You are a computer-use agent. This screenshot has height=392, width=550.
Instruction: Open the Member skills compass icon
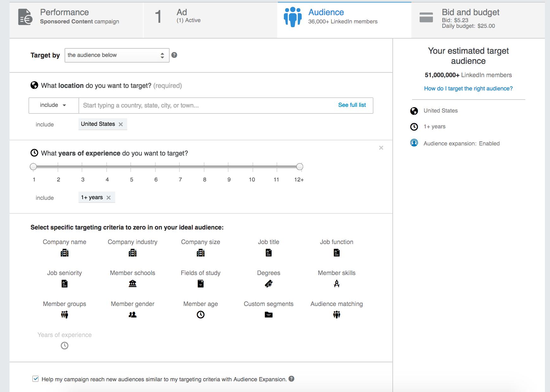click(337, 284)
